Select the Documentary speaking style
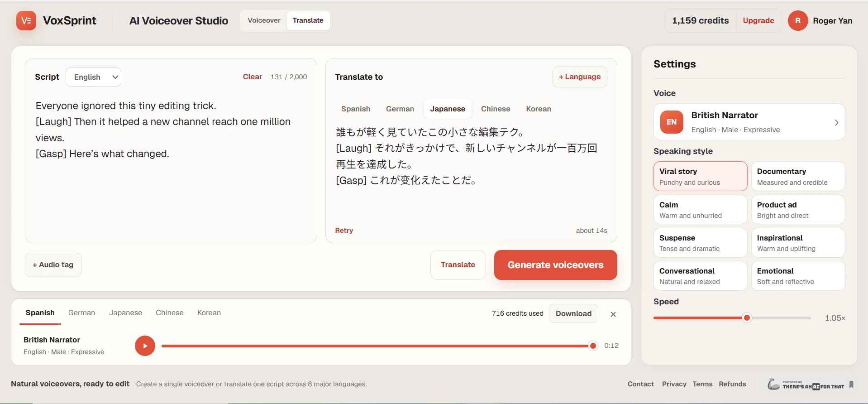 click(798, 176)
